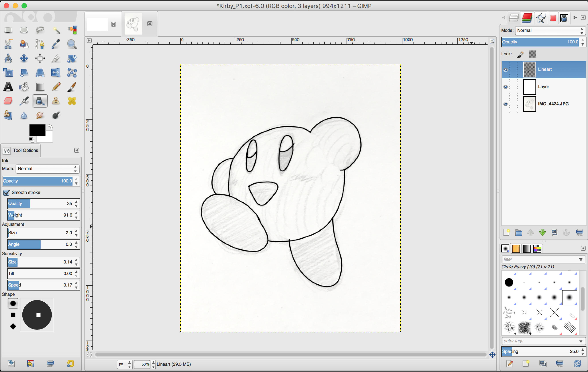The image size is (588, 372).
Task: Select the Airbrush tool
Action: pyautogui.click(x=24, y=101)
